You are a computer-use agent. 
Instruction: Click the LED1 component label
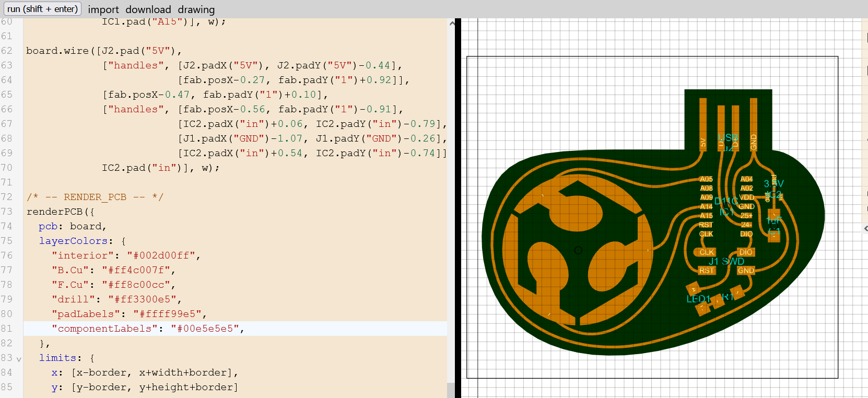pyautogui.click(x=698, y=299)
